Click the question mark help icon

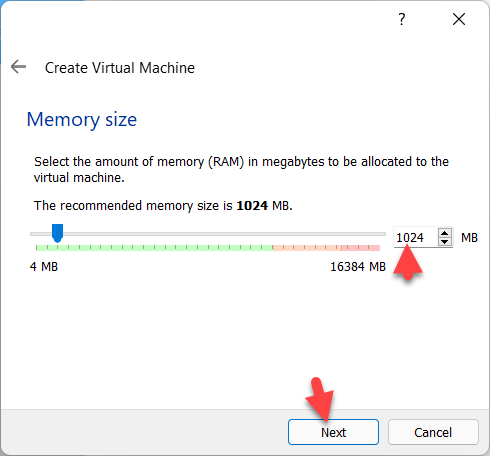[402, 19]
